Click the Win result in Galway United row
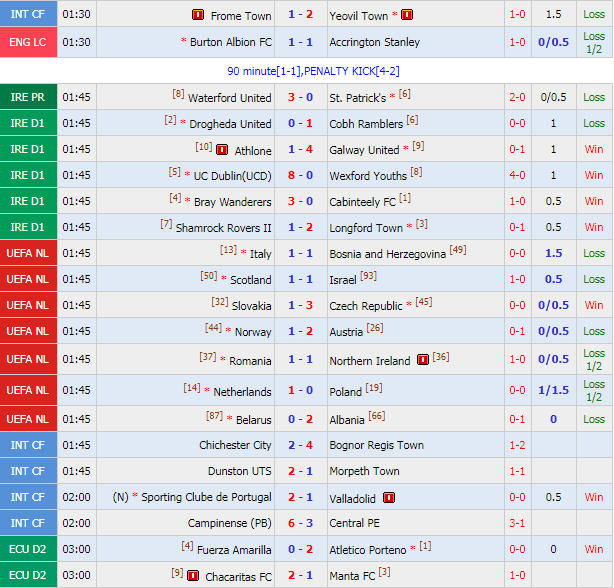614x588 pixels. 594,149
